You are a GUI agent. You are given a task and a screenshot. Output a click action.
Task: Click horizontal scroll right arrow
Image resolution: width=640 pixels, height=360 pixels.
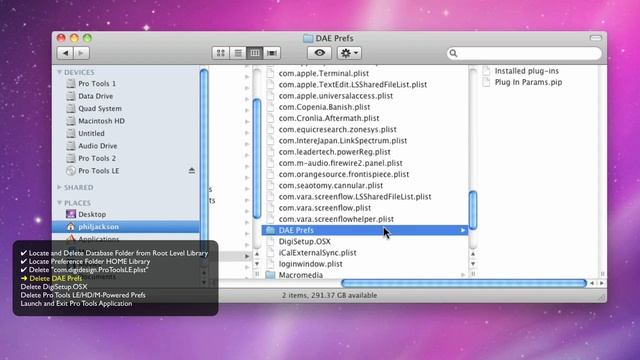[602, 283]
